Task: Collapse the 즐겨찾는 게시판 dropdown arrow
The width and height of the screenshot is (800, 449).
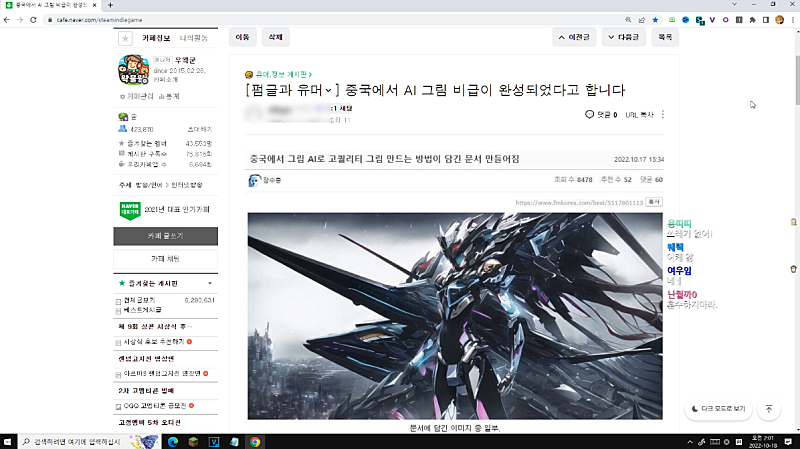Action: (x=210, y=283)
